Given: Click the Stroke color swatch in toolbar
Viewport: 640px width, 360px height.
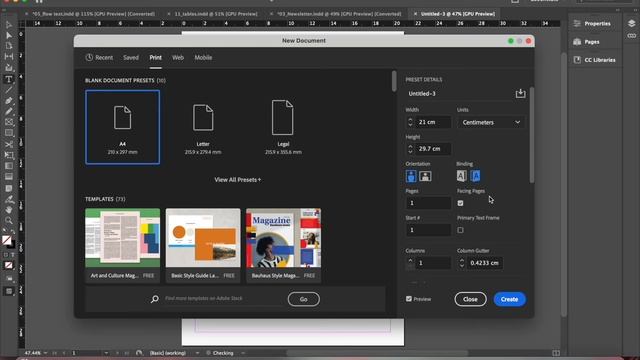Looking at the screenshot, I should coord(12,245).
